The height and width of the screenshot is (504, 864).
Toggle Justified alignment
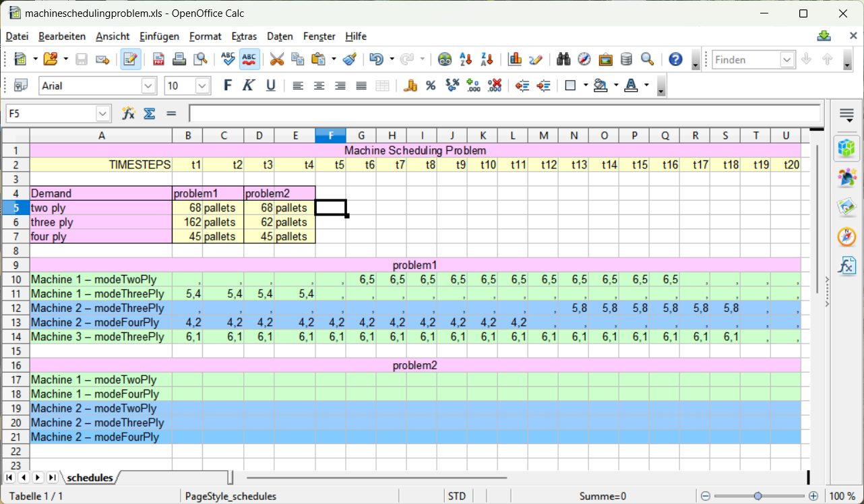point(361,86)
